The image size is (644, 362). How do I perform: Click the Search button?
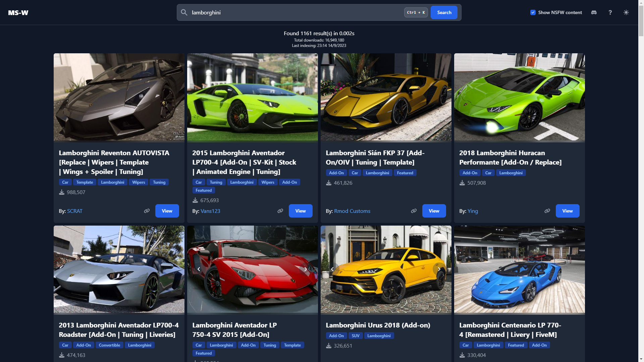444,12
